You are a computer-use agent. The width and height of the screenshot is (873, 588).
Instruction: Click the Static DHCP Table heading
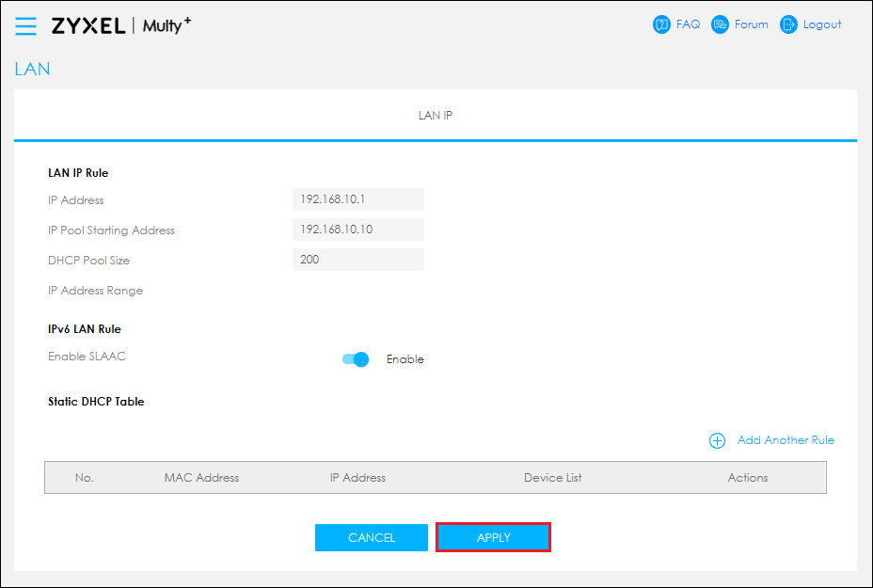tap(96, 402)
